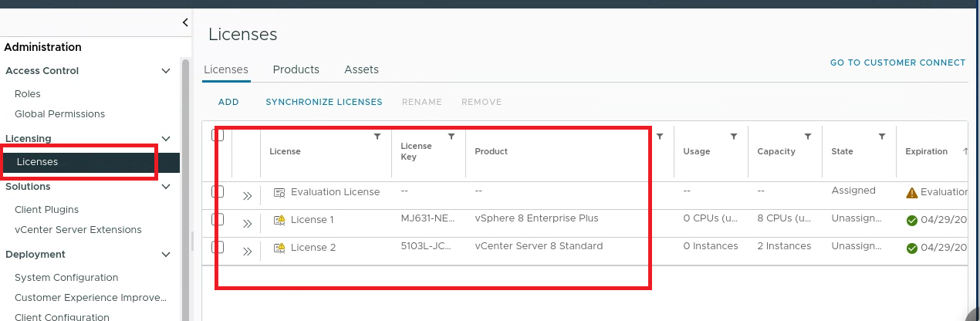
Task: Click the '2 Instances' capacity cell
Action: tap(784, 246)
